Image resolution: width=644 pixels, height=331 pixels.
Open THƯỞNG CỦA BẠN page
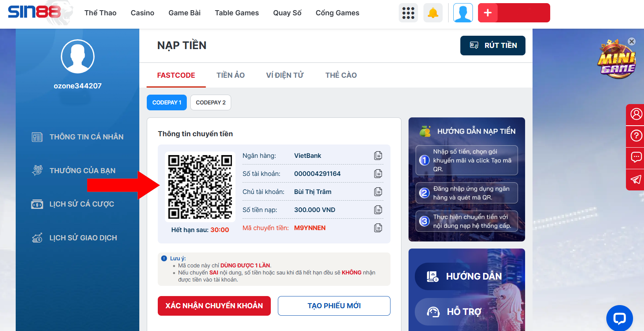point(82,171)
